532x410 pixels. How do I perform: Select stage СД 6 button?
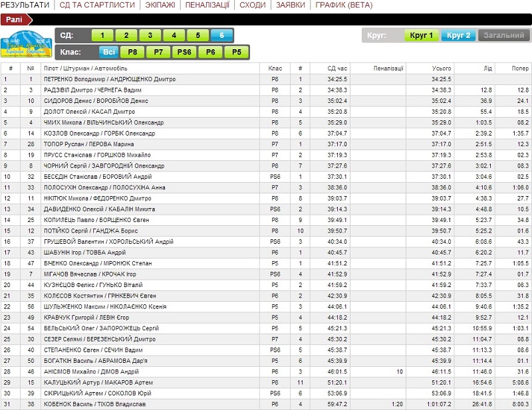(221, 36)
